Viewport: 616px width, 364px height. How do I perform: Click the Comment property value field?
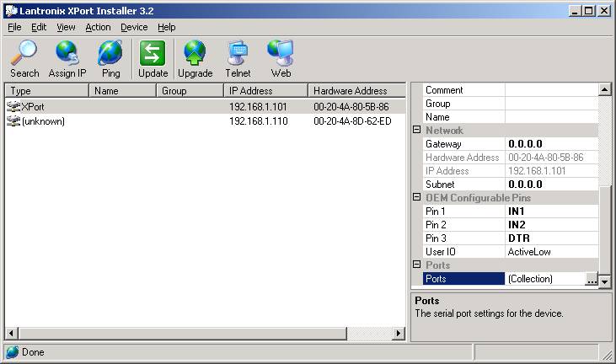click(x=551, y=90)
